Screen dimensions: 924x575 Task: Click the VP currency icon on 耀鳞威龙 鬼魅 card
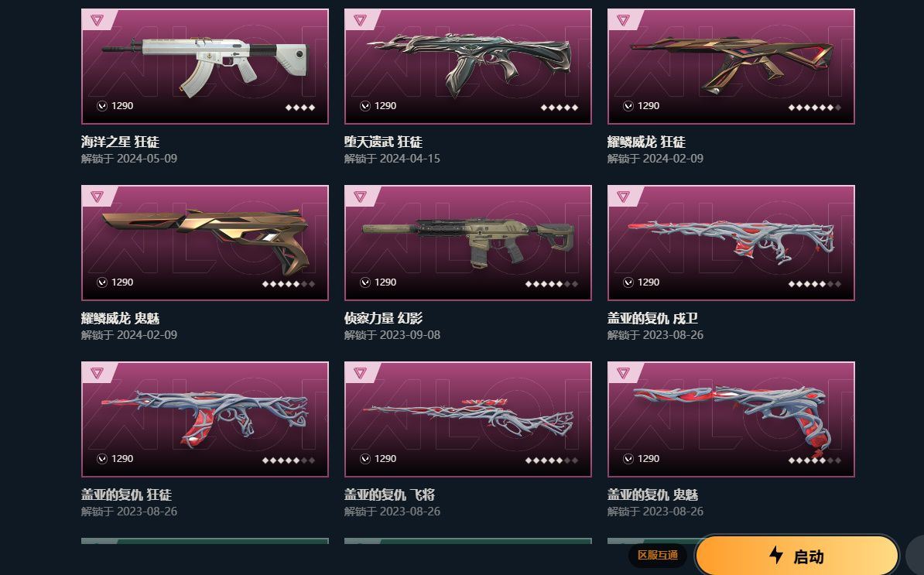[x=102, y=282]
